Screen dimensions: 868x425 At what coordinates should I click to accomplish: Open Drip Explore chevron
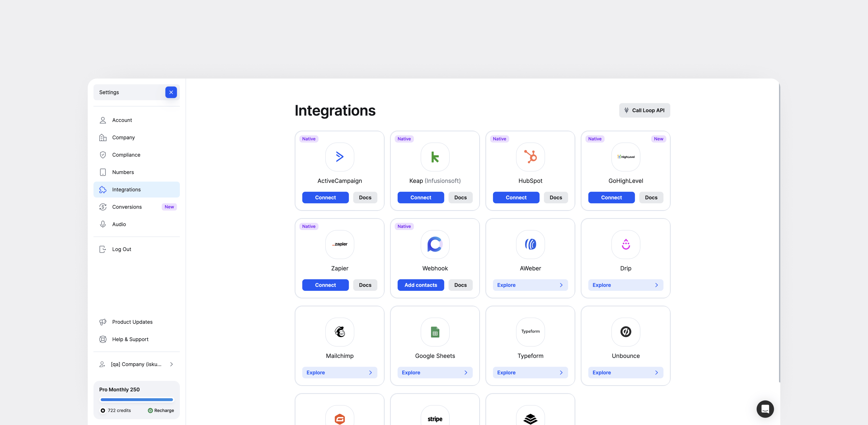pyautogui.click(x=656, y=285)
